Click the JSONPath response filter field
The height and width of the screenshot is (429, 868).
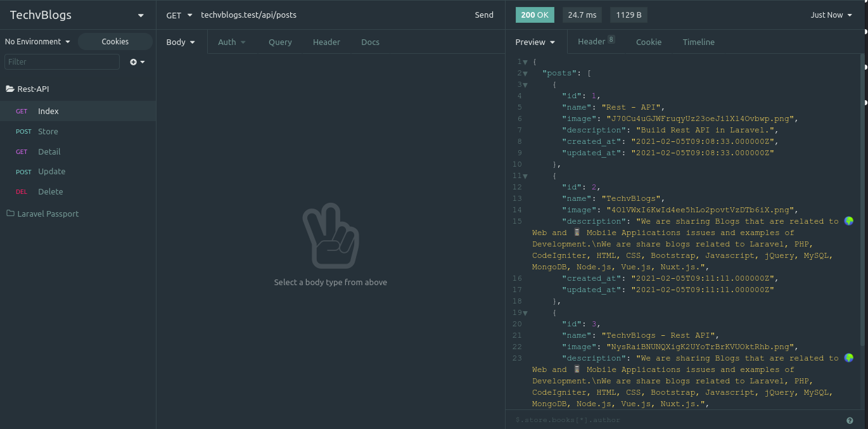pos(675,419)
